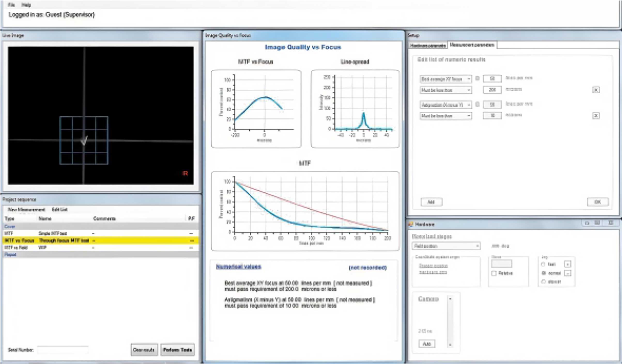Remove the Astigmatism criterion with X
The height and width of the screenshot is (364, 622).
(596, 116)
